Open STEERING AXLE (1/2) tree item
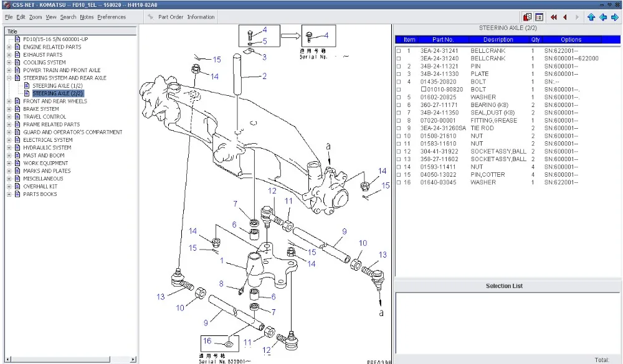This screenshot has width=623, height=364. coord(57,86)
